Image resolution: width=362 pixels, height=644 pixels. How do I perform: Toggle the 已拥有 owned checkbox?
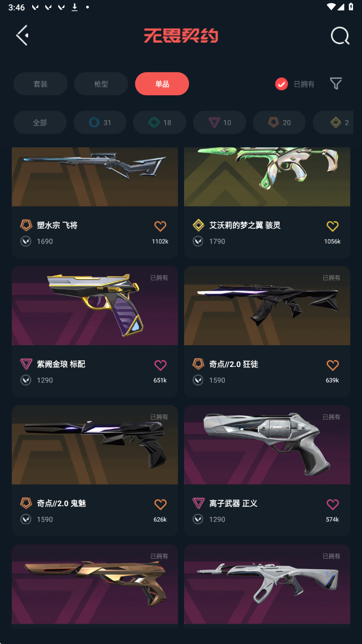pos(282,84)
